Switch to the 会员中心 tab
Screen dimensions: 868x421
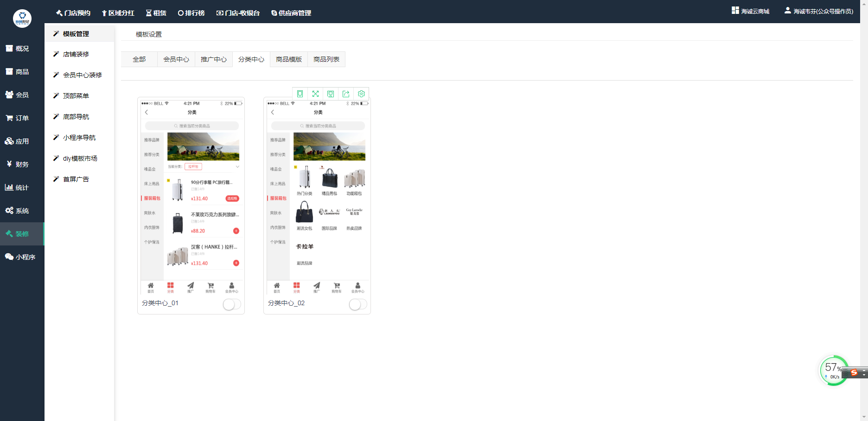point(176,59)
